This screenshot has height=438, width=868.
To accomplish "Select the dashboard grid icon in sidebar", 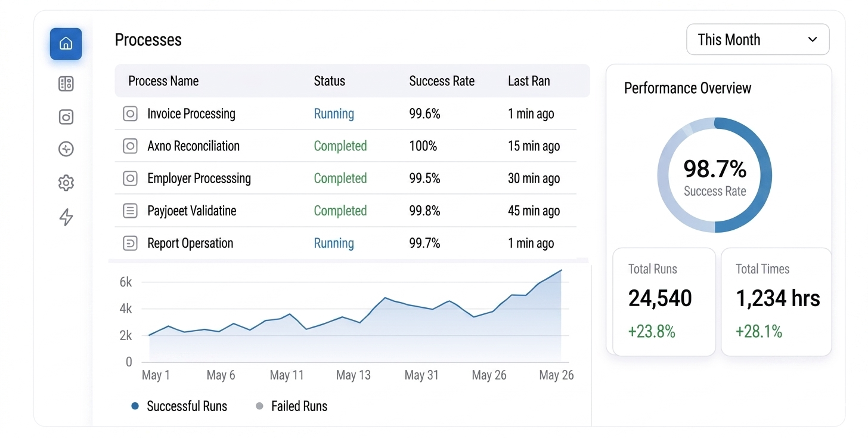I will (x=66, y=84).
